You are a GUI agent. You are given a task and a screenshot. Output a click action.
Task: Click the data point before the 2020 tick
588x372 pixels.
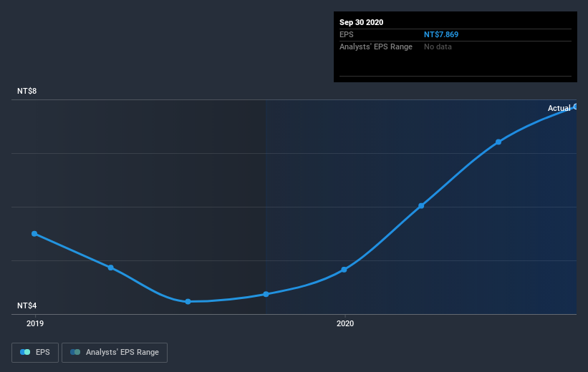tap(266, 294)
